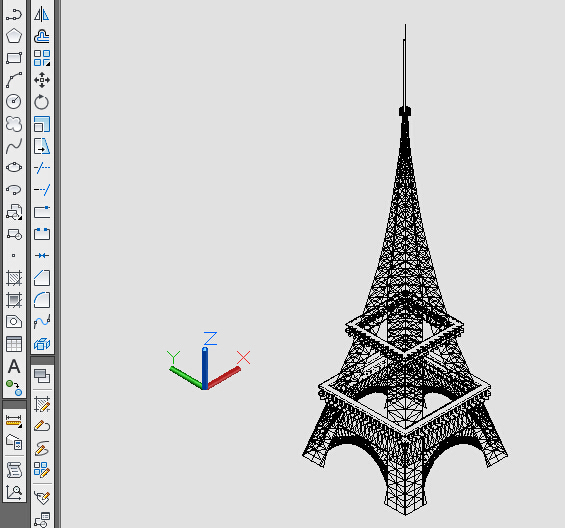Image resolution: width=565 pixels, height=528 pixels.
Task: Insert a Table with the table tool
Action: point(14,344)
